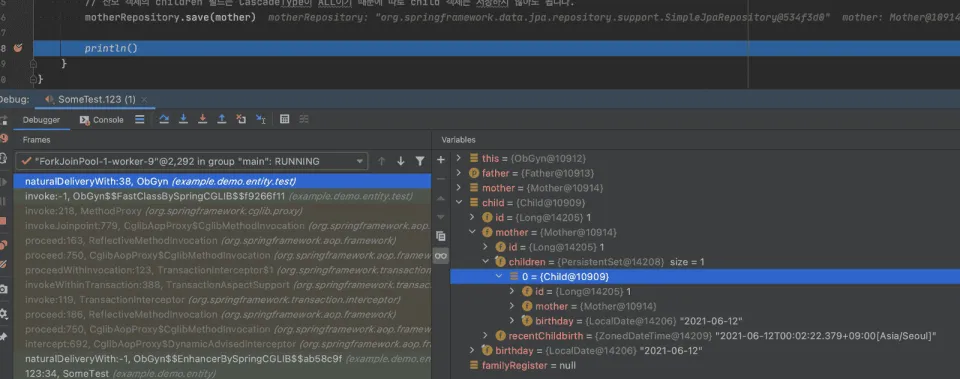
Task: Select recentChildbirth value 2021-06-12T00:02:22.379
Action: pyautogui.click(x=826, y=336)
